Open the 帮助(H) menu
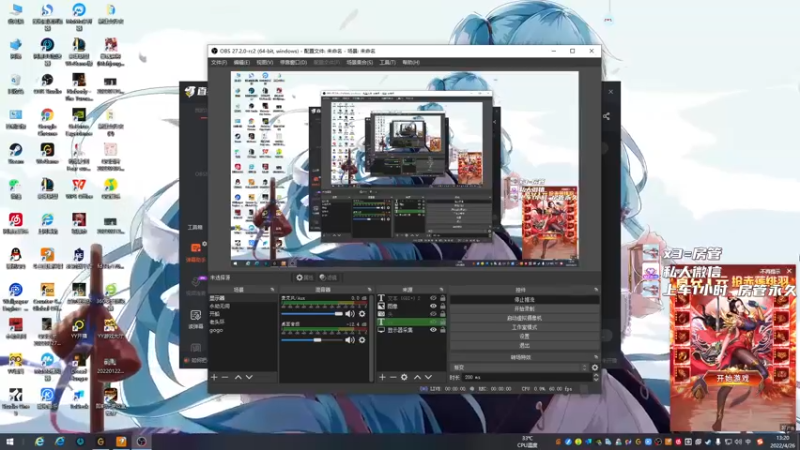The width and height of the screenshot is (800, 450). click(x=411, y=62)
